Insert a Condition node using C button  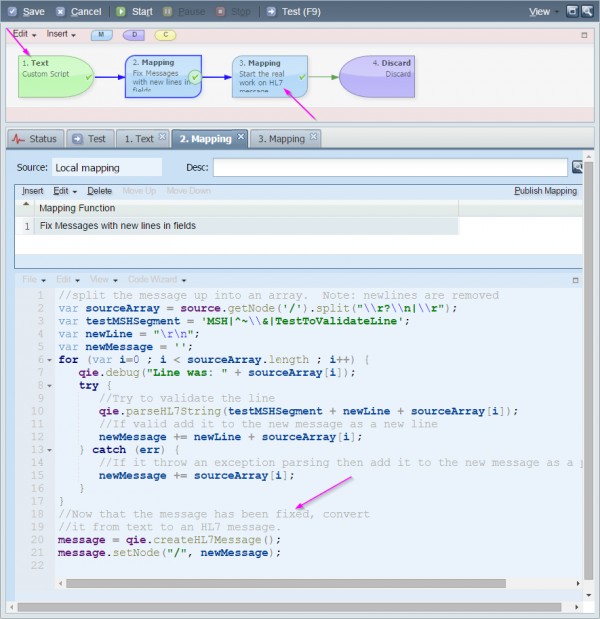(165, 35)
